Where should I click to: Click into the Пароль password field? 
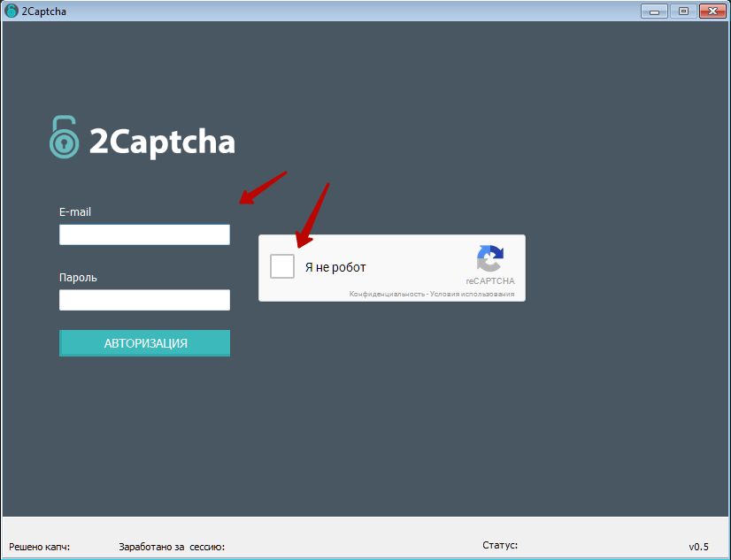click(x=144, y=300)
